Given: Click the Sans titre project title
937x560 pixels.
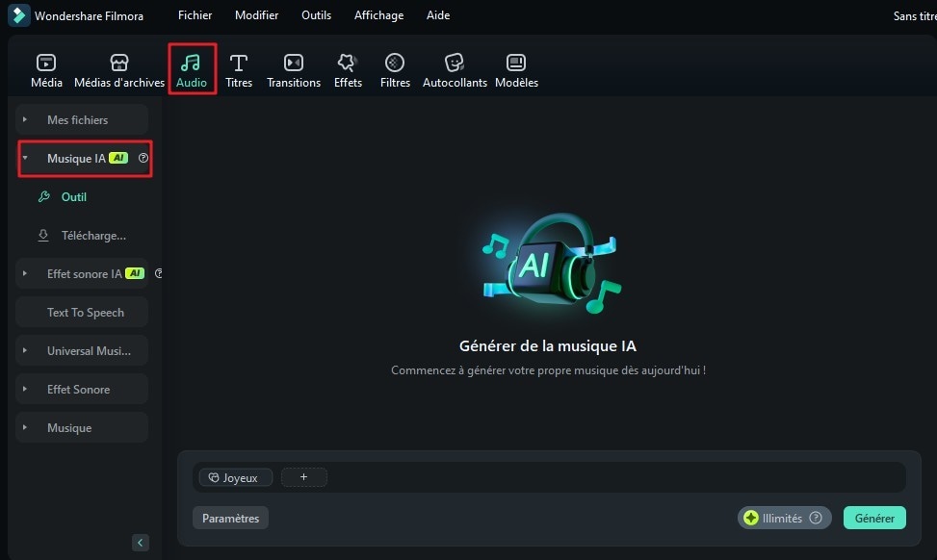Looking at the screenshot, I should [x=914, y=16].
